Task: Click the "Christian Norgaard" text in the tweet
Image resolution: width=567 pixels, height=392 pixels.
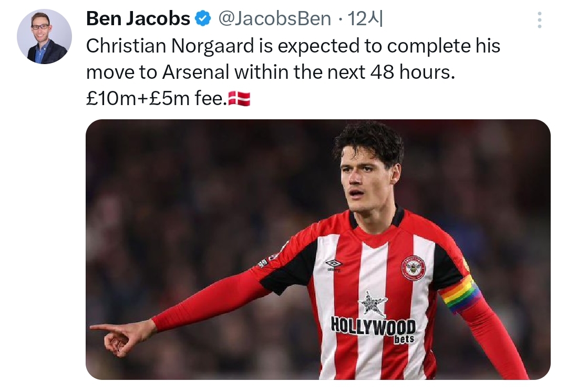Action: [170, 46]
